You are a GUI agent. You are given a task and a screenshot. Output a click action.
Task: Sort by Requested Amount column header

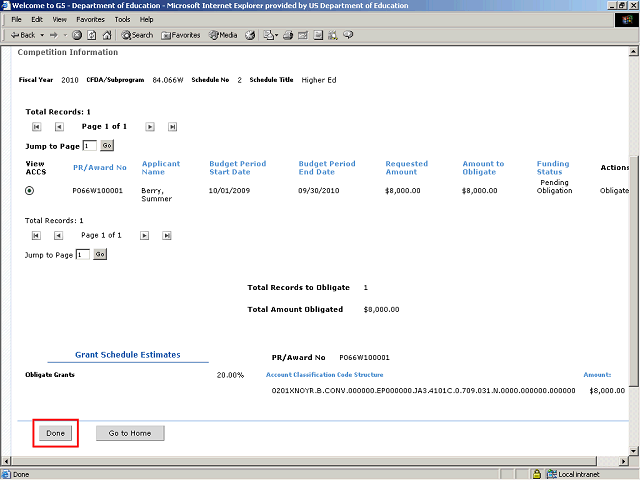(407, 168)
